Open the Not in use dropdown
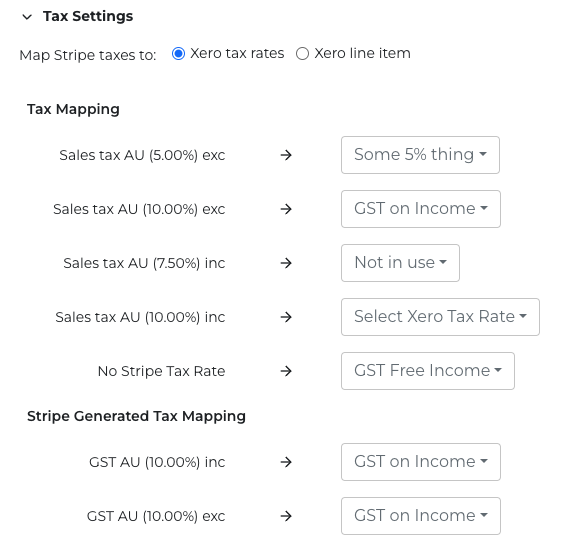Image resolution: width=570 pixels, height=558 pixels. 400,263
